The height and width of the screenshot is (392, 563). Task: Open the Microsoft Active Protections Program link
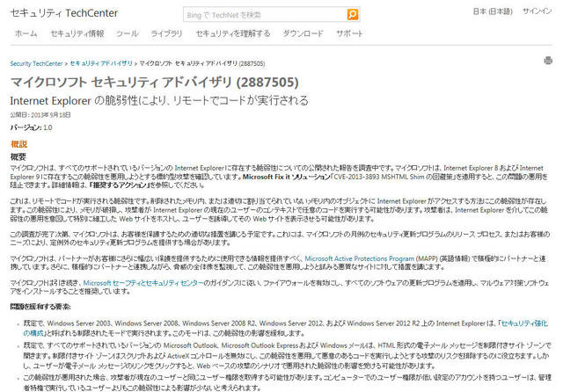(360, 258)
